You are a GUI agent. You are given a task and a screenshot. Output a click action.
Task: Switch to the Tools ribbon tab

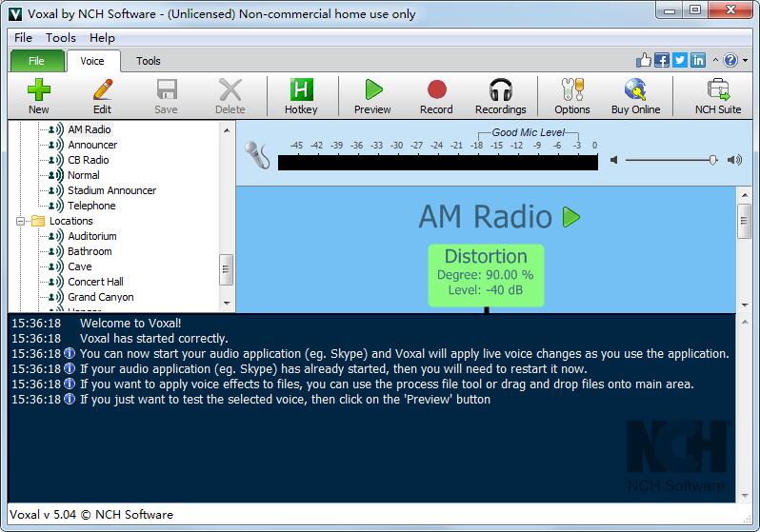point(149,61)
